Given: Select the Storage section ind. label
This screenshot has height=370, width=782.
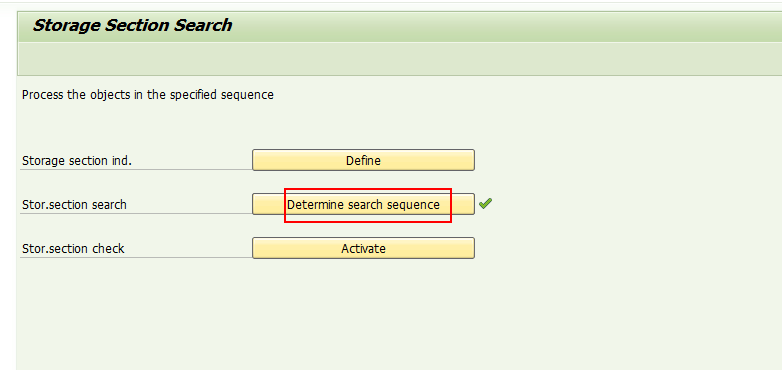Looking at the screenshot, I should [77, 161].
